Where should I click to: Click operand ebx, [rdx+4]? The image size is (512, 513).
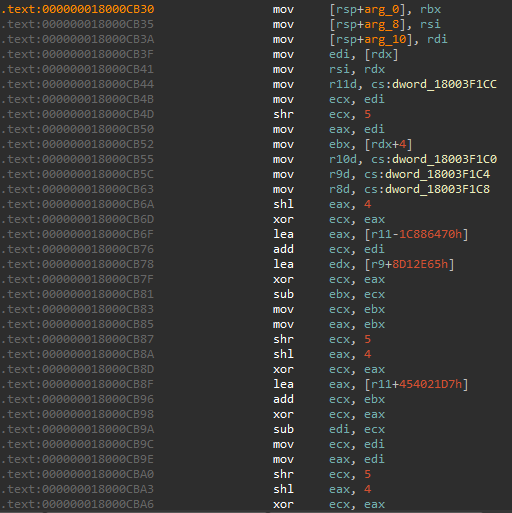click(x=371, y=144)
